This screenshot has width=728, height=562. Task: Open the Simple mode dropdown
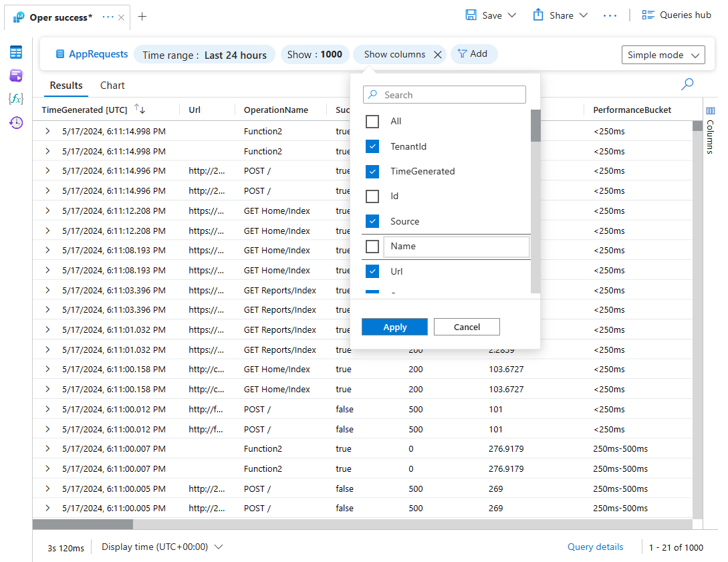(663, 55)
